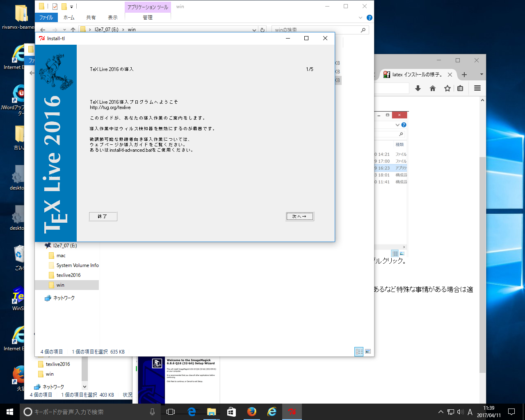The height and width of the screenshot is (420, 525).
Task: Close the latex インストールの様子 tab
Action: click(450, 75)
